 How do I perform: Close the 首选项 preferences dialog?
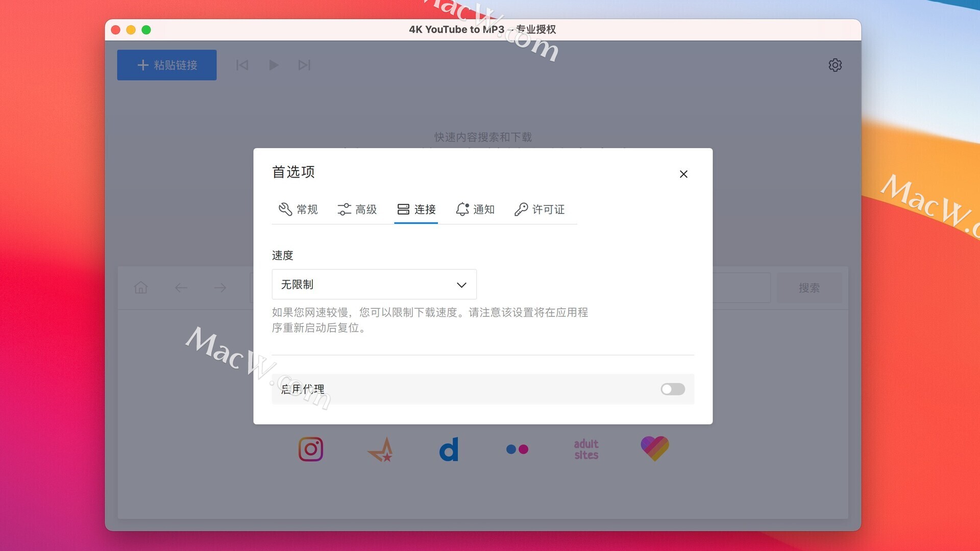coord(683,174)
